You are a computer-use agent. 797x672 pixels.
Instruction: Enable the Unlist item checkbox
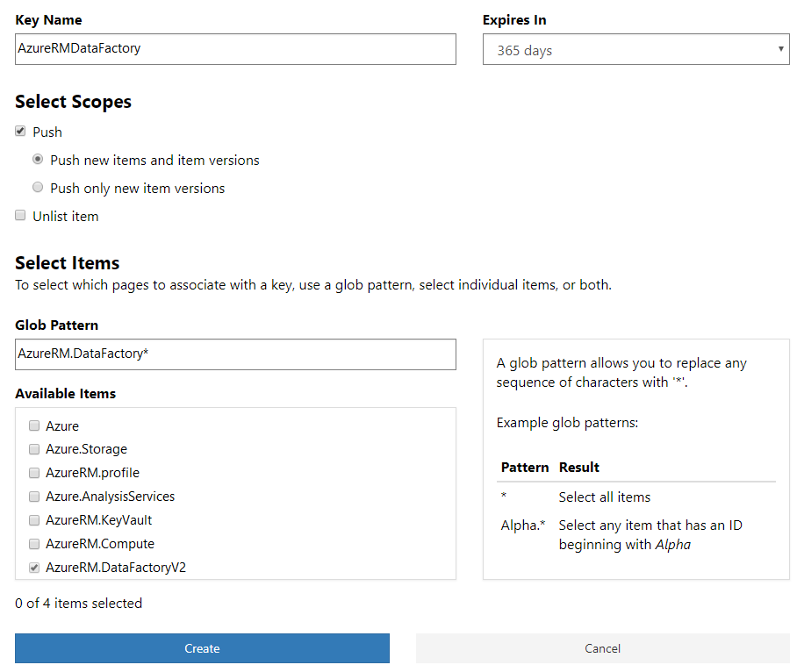point(20,215)
